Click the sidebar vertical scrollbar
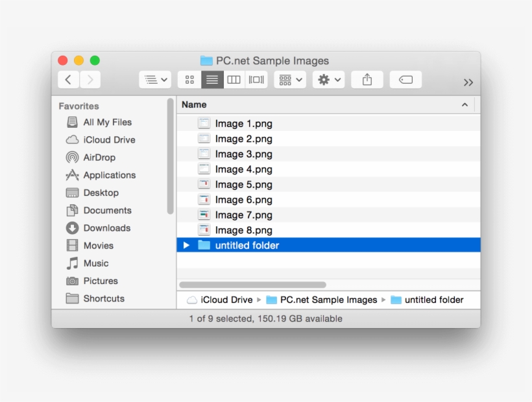The height and width of the screenshot is (402, 532). [171, 156]
